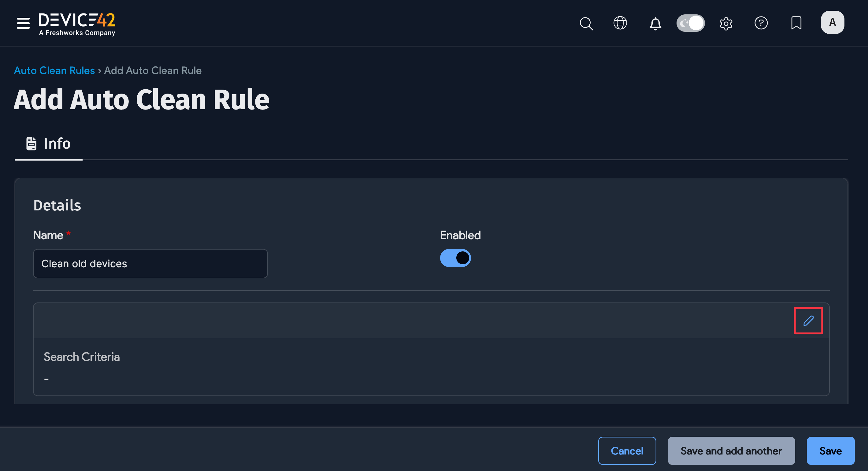This screenshot has width=868, height=471.
Task: Edit the Search Criteria via the pencil icon
Action: coord(808,321)
